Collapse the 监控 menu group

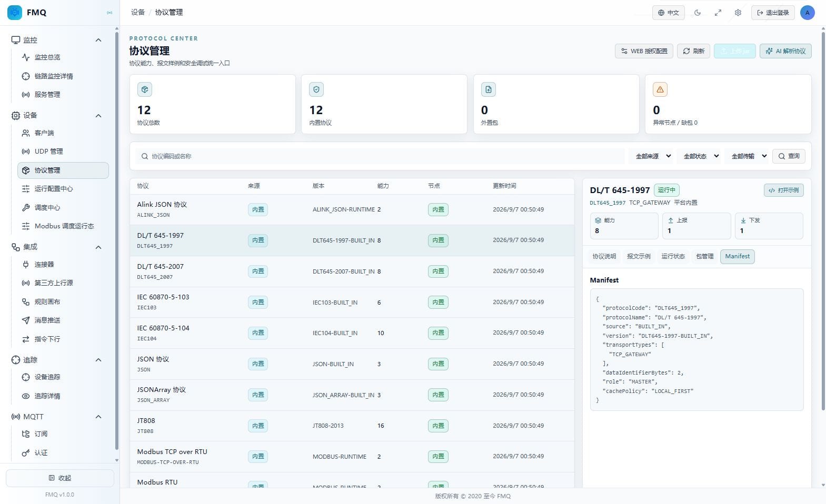tap(98, 40)
